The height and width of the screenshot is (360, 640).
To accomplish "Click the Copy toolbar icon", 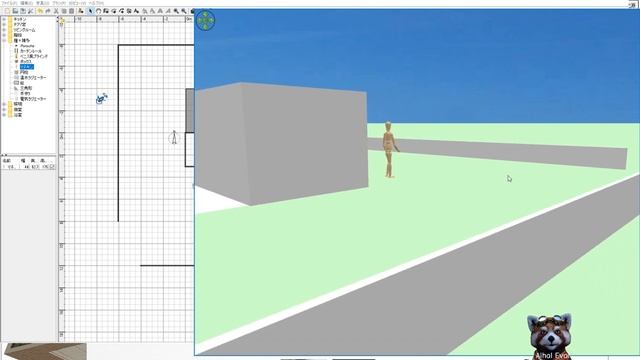I will 64,11.
